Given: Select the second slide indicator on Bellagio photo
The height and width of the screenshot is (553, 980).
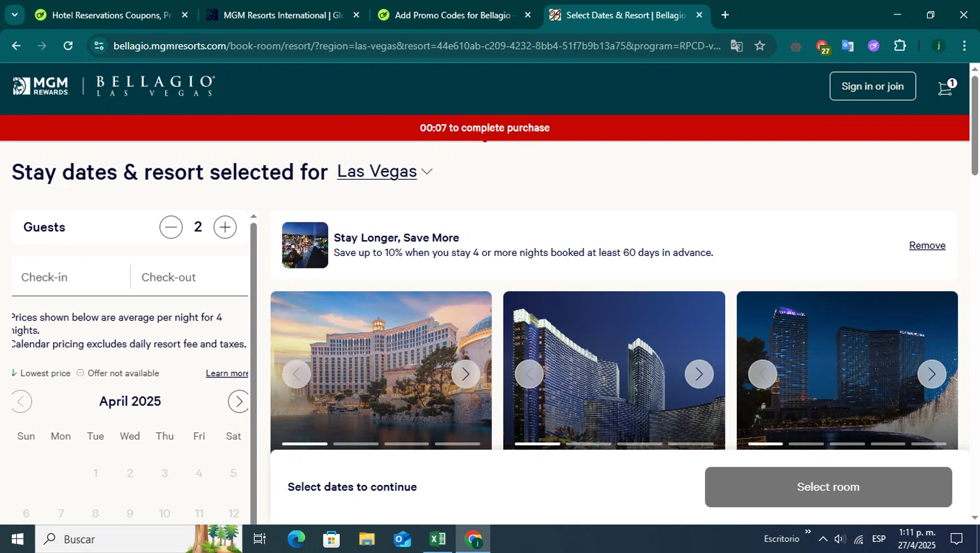Looking at the screenshot, I should tap(355, 444).
